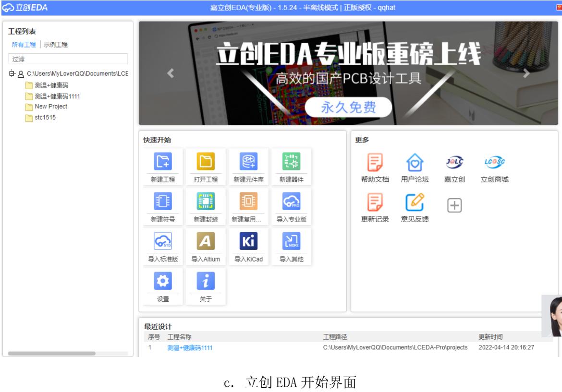Go to previous banner slide arrow
Image resolution: width=562 pixels, height=392 pixels.
pyautogui.click(x=170, y=73)
